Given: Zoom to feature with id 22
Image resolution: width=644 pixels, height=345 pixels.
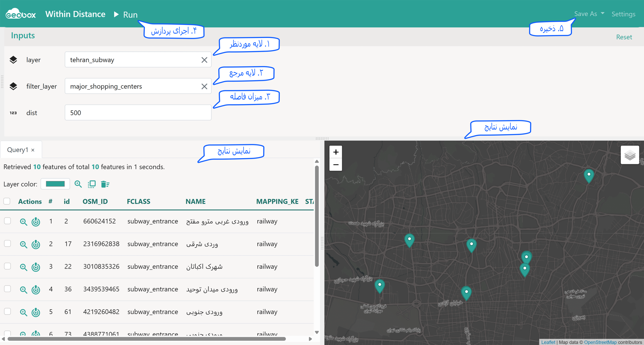Looking at the screenshot, I should [23, 267].
